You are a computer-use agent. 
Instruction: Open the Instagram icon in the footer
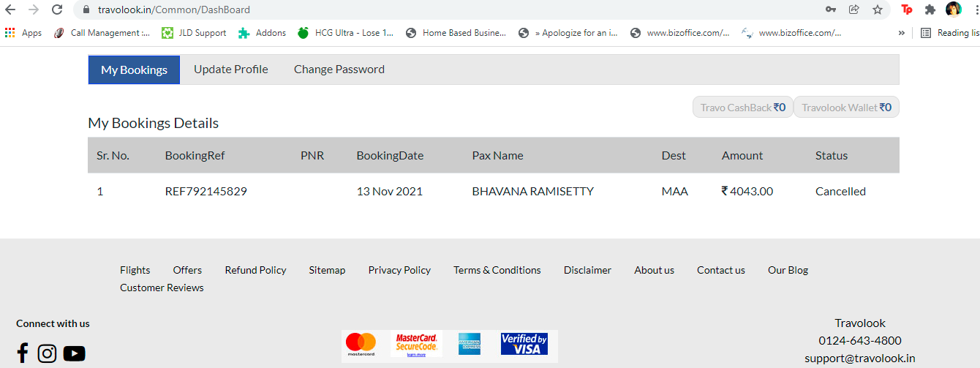(48, 353)
